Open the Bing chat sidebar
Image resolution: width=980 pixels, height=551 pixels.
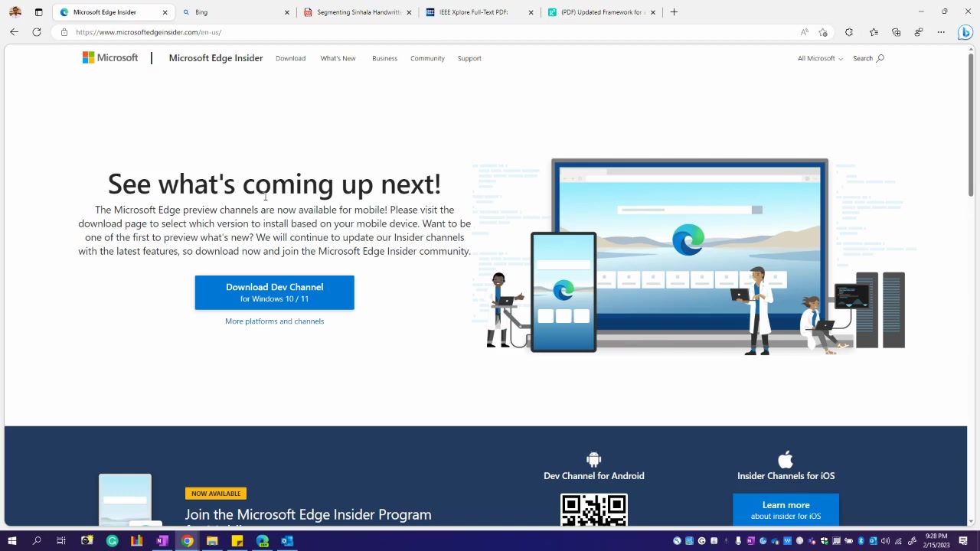click(x=966, y=32)
